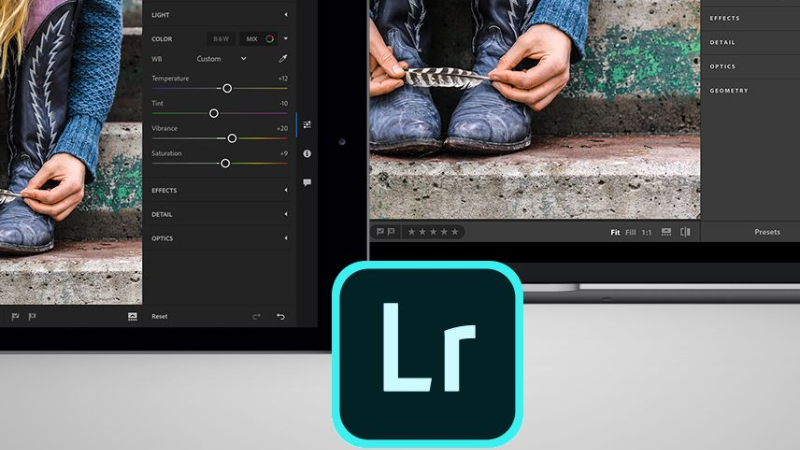800x450 pixels.
Task: Flag as rejected in laptop toolbar
Action: click(x=391, y=232)
